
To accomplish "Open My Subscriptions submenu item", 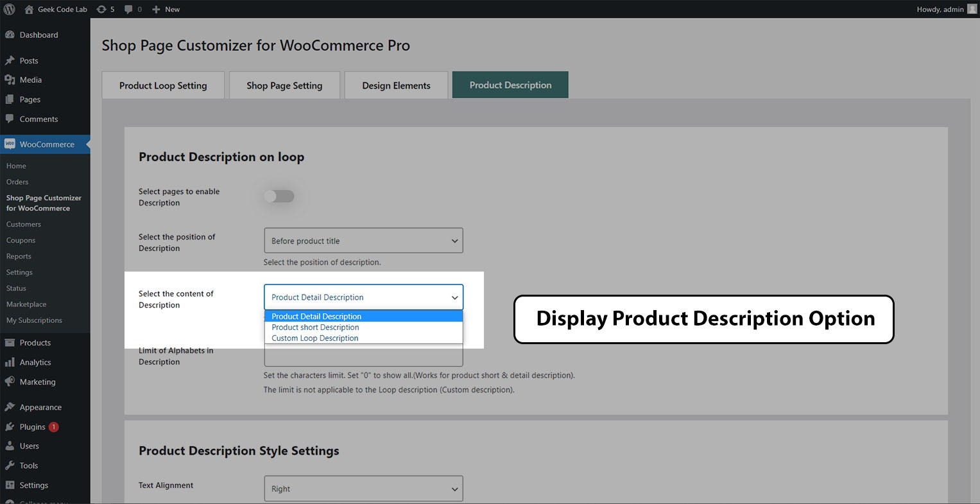I will point(34,320).
